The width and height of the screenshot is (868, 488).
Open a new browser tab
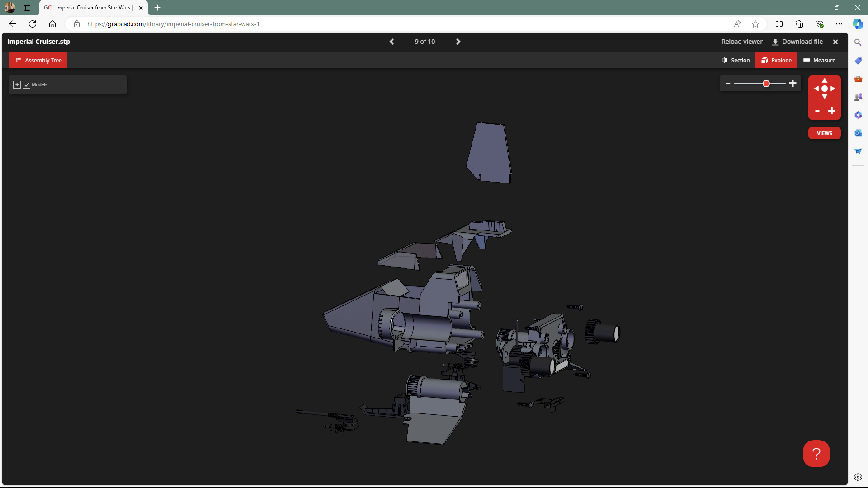(x=157, y=8)
